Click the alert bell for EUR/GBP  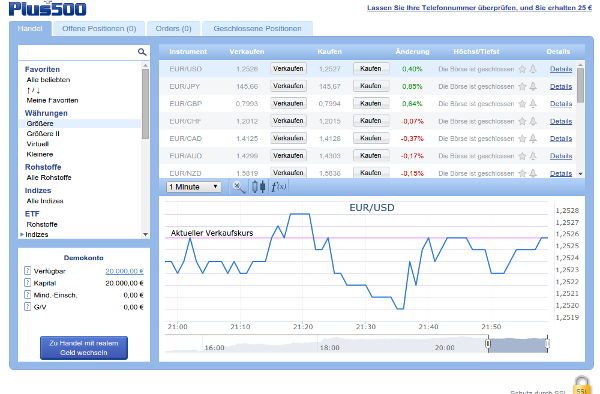(533, 104)
